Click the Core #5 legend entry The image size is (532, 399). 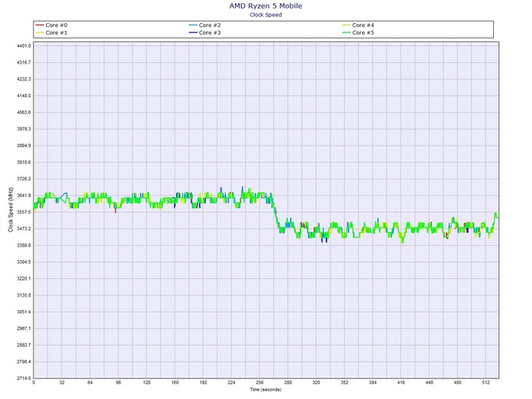coord(358,33)
